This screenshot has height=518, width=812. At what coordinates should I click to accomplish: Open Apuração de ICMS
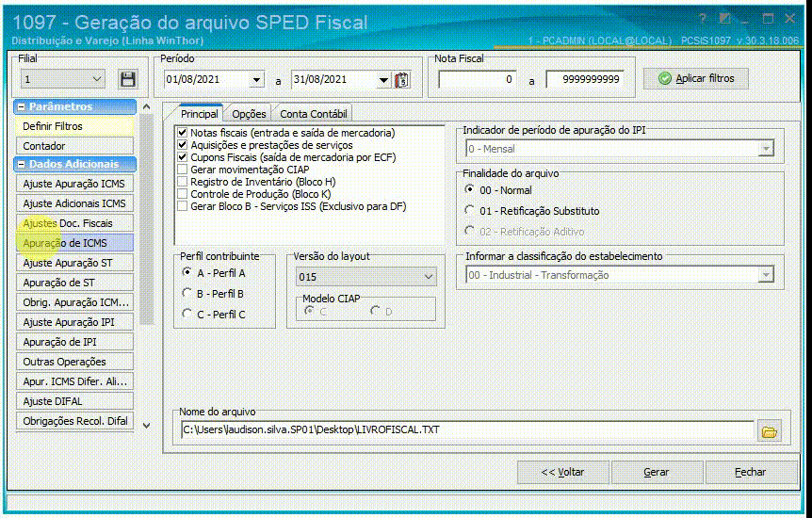point(75,243)
